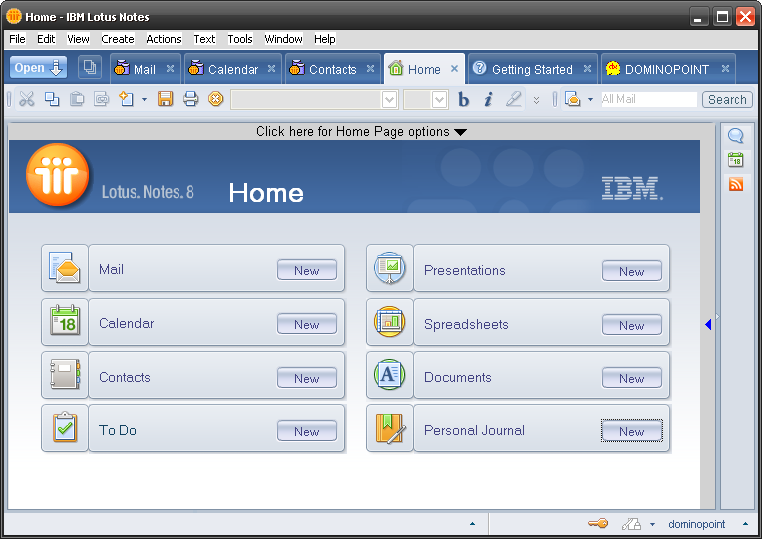Screen dimensions: 762x539
Task: Click the Save floppy disk icon
Action: click(165, 99)
